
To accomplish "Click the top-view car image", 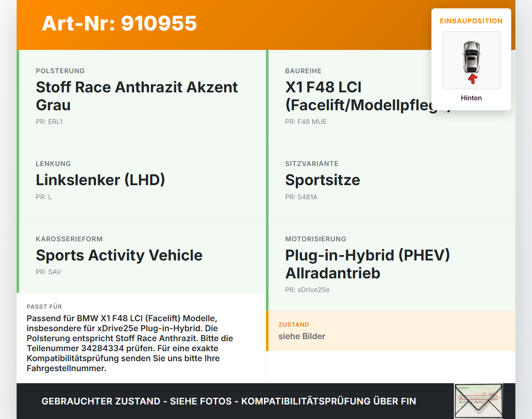I will point(471,60).
